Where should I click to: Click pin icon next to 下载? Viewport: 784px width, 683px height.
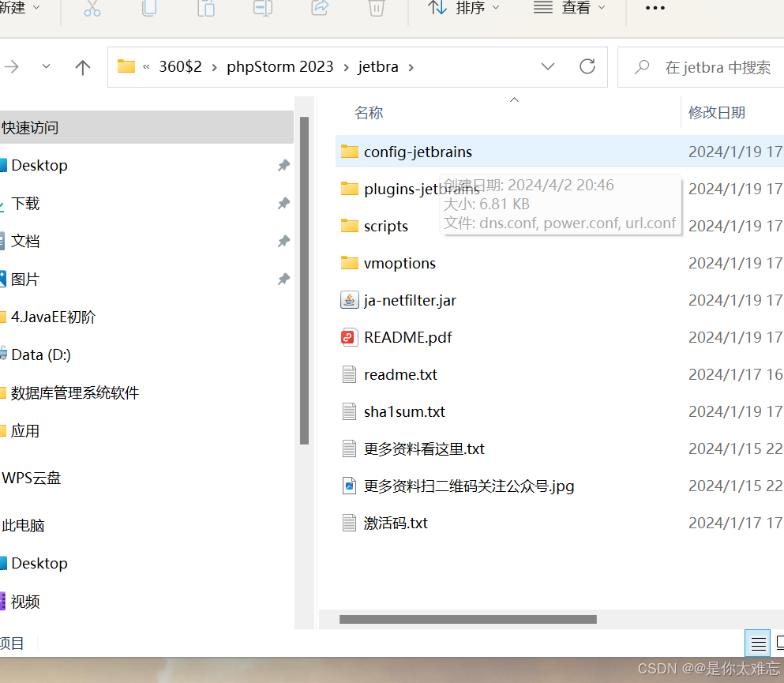coord(283,204)
